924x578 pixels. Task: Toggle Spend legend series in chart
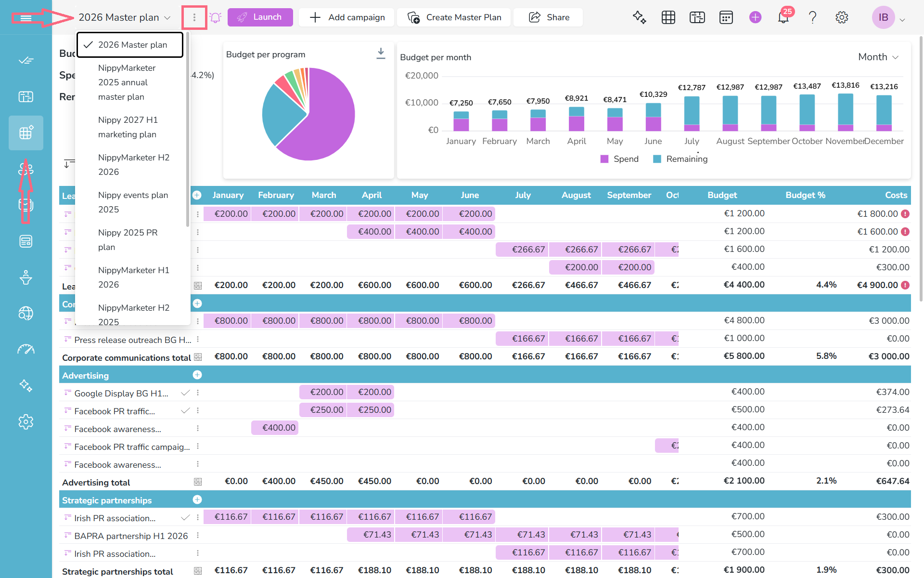click(x=619, y=159)
